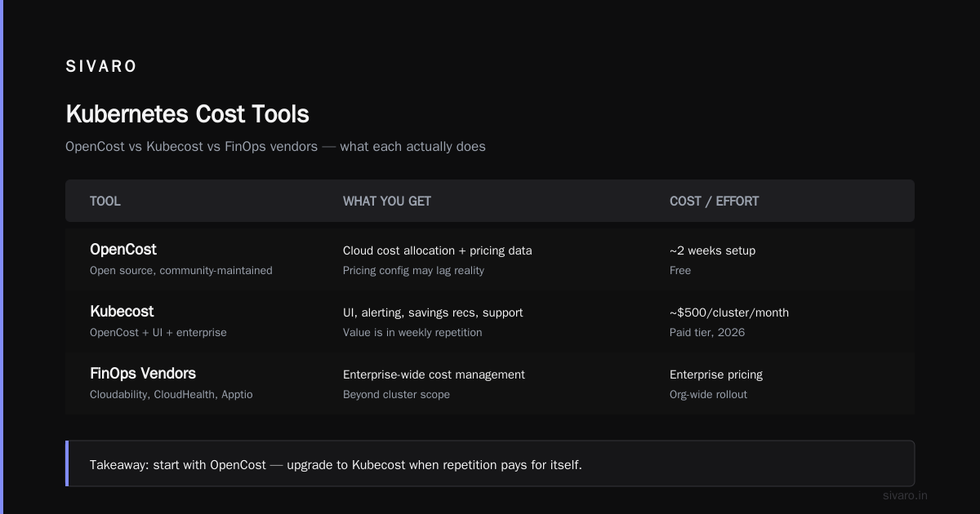This screenshot has width=980, height=514.
Task: Click the 'Org-wide rollout' label
Action: [708, 394]
